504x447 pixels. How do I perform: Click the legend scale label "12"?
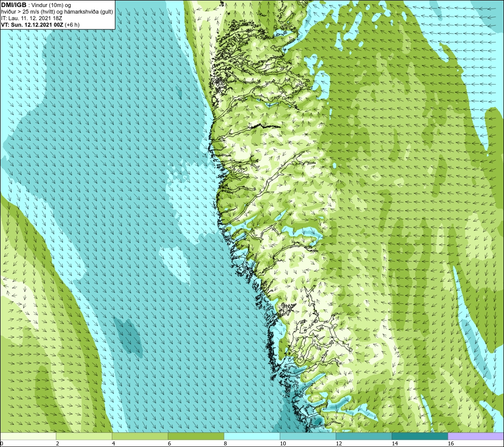[339, 444]
